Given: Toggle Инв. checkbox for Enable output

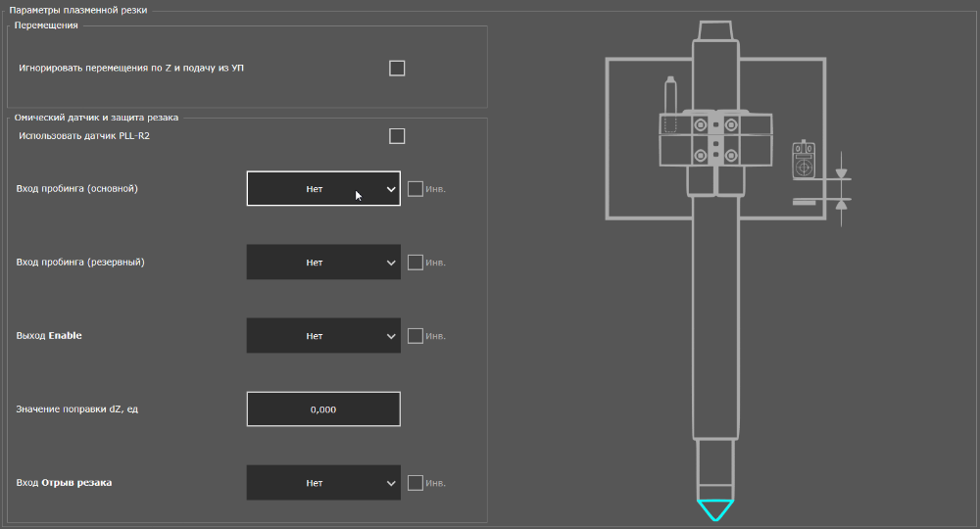Looking at the screenshot, I should (x=415, y=336).
